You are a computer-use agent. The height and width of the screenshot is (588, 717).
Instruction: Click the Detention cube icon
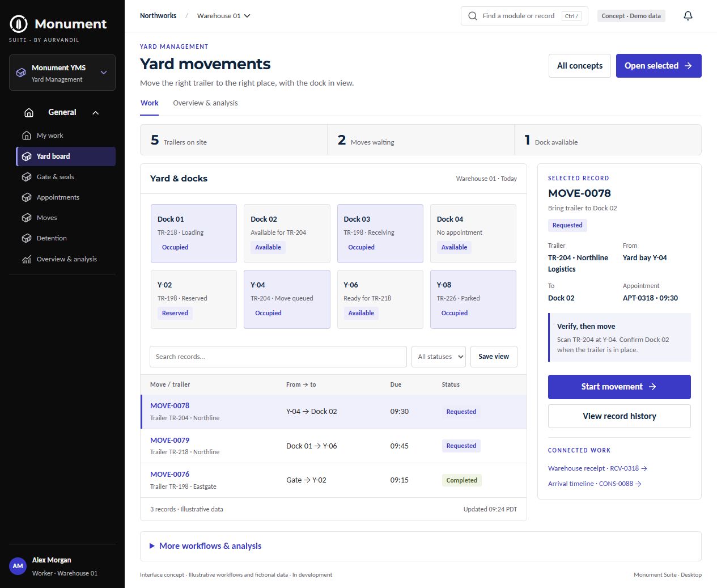pyautogui.click(x=27, y=238)
